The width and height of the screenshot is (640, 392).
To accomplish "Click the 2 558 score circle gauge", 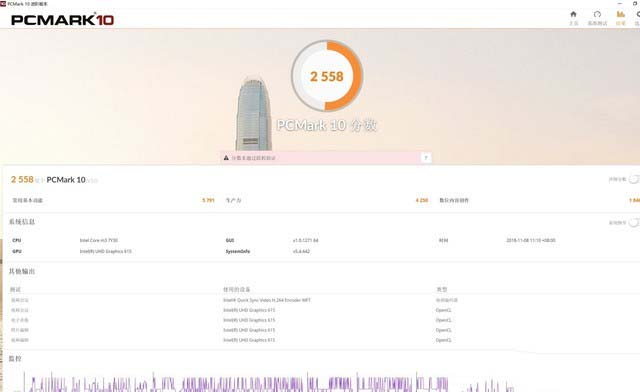I will (x=327, y=76).
